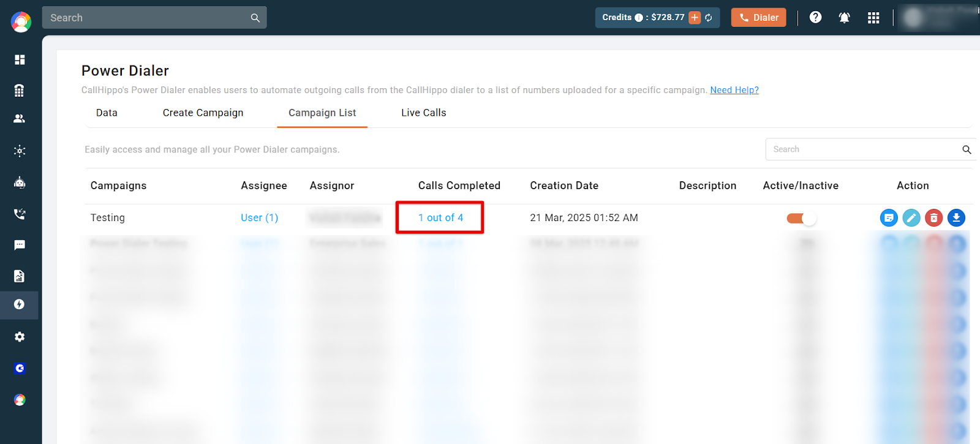Toggle Testing campaign active switch
The height and width of the screenshot is (444, 980).
click(801, 218)
